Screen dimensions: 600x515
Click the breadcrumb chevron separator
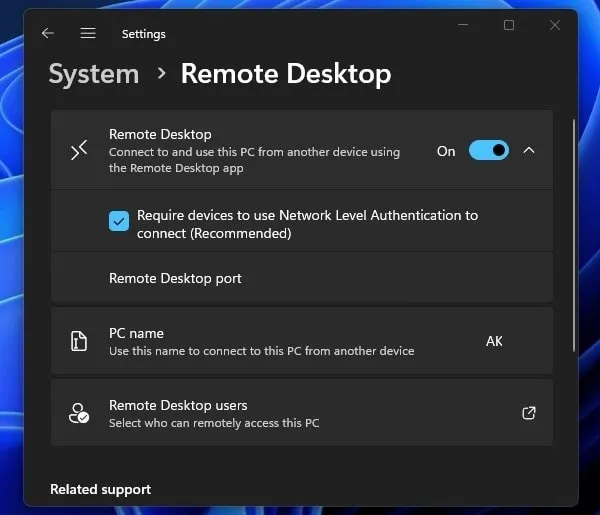tap(162, 73)
